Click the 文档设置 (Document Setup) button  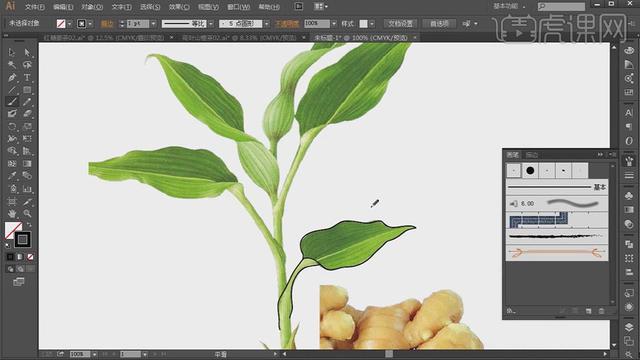click(400, 24)
